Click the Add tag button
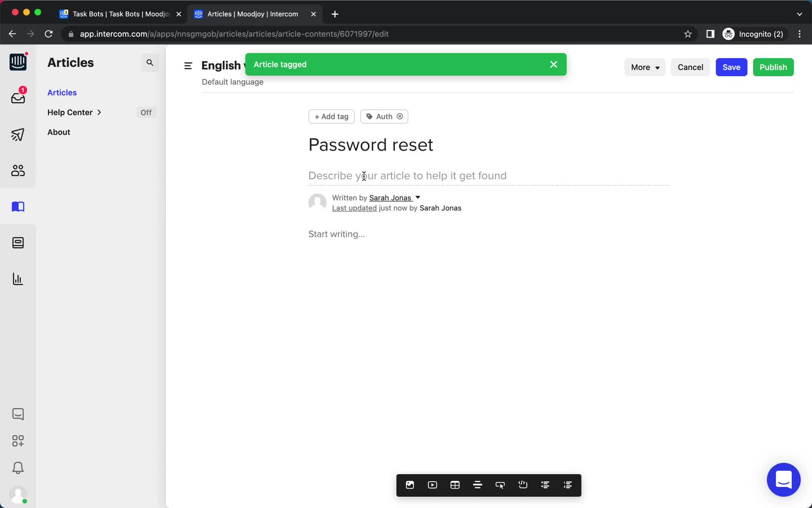The height and width of the screenshot is (508, 812). tap(332, 116)
